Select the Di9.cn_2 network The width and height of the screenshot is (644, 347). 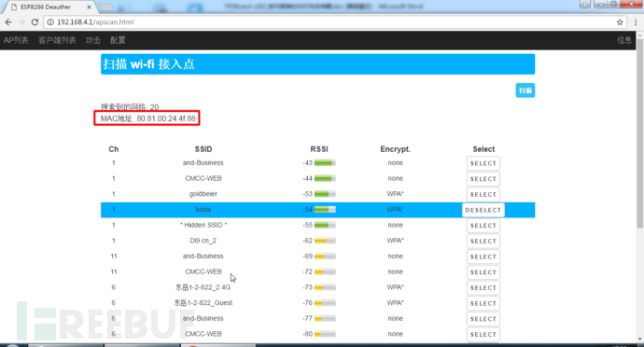coord(483,242)
